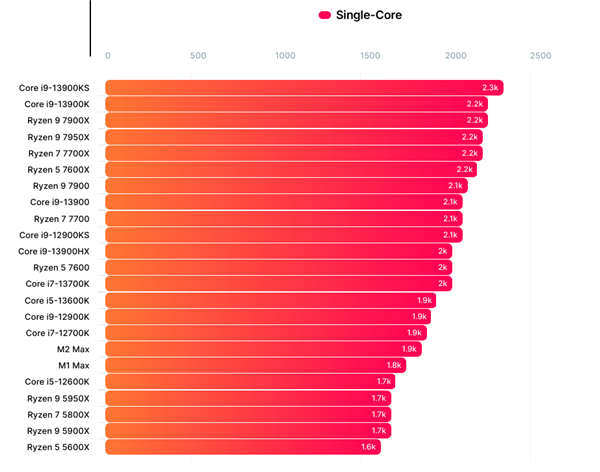
Task: Click the Core i9-13900K bar
Action: click(x=297, y=104)
